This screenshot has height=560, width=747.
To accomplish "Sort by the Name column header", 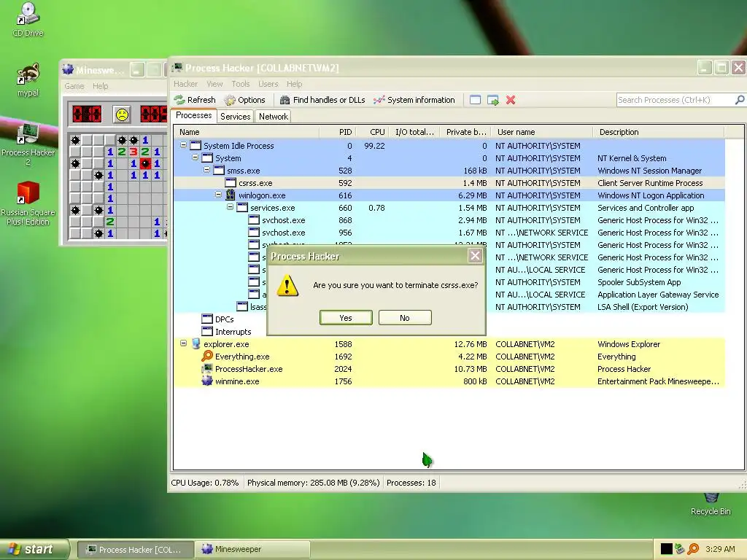I will click(247, 133).
